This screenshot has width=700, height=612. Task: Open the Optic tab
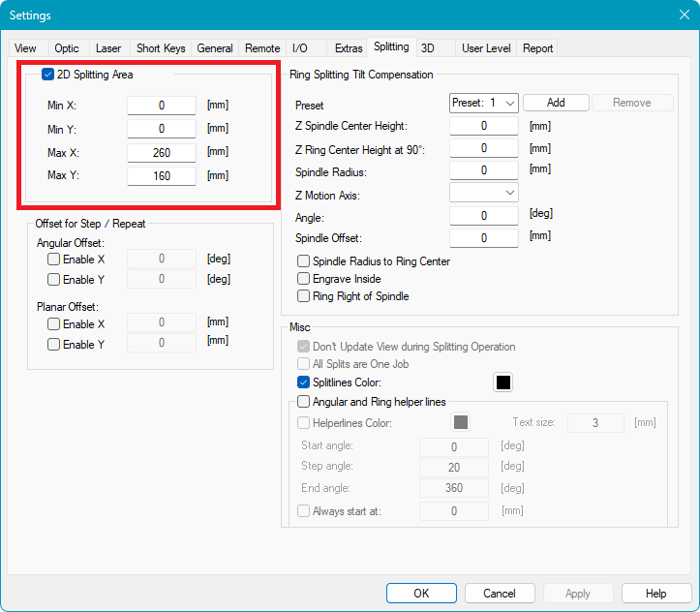pyautogui.click(x=67, y=48)
